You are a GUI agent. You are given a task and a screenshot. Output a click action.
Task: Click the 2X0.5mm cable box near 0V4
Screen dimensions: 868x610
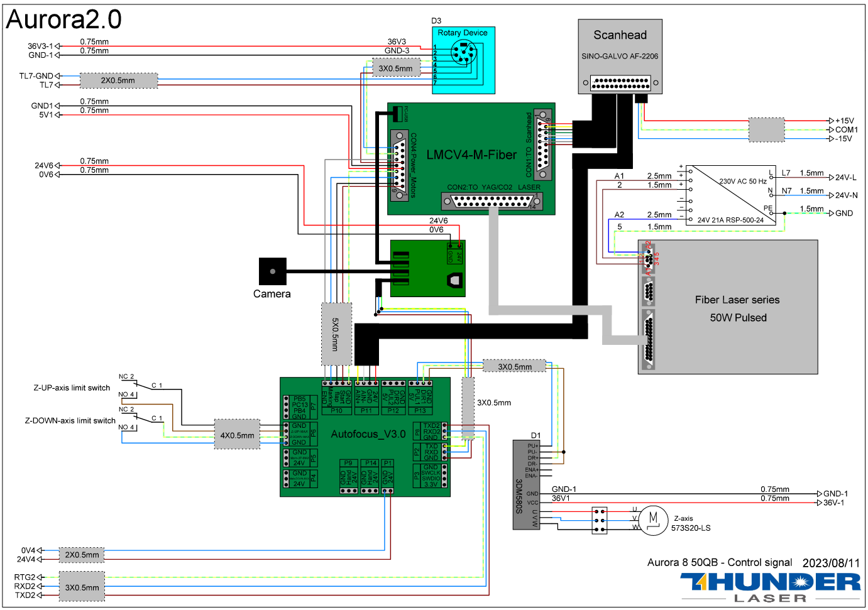click(x=82, y=555)
